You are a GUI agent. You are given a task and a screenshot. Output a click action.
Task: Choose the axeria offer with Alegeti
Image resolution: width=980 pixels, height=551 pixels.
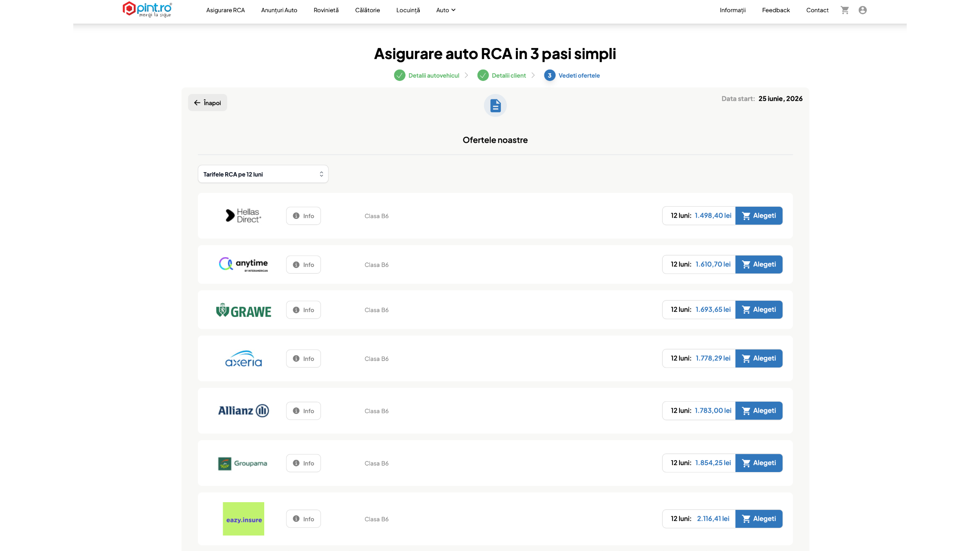(759, 359)
